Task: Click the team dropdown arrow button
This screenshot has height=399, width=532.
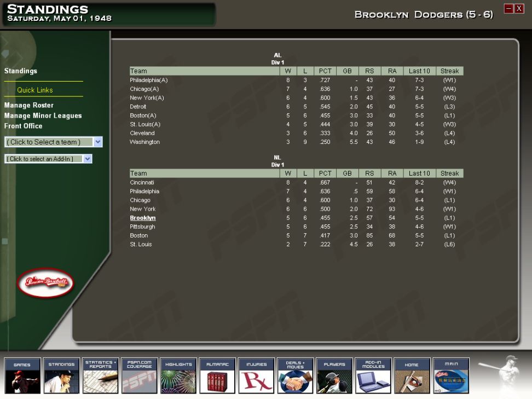Action: (x=98, y=142)
